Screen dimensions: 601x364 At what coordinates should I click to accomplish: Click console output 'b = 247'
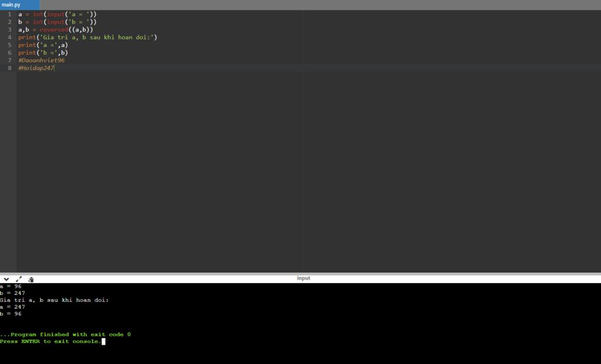pos(12,293)
